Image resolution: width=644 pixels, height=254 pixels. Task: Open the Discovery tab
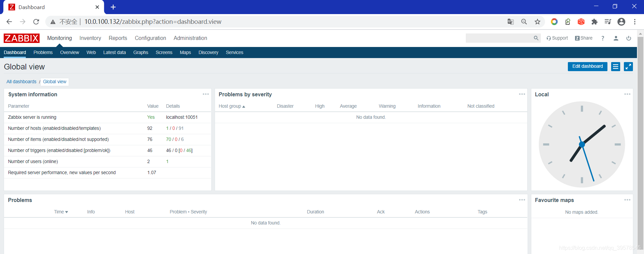pyautogui.click(x=208, y=52)
